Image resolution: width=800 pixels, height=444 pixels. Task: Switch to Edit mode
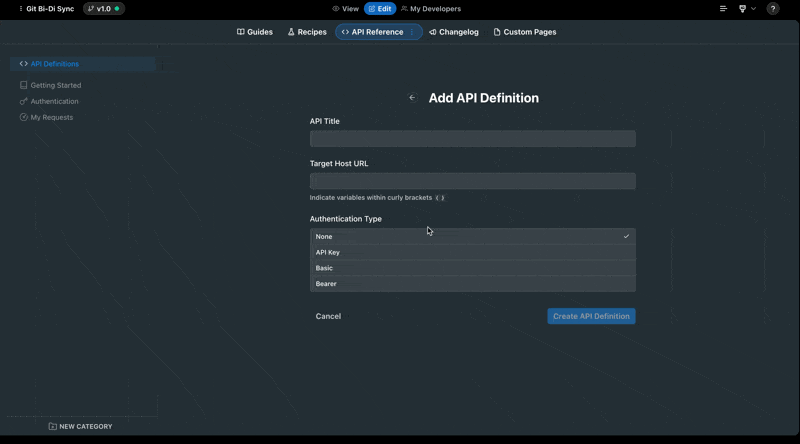click(x=380, y=9)
